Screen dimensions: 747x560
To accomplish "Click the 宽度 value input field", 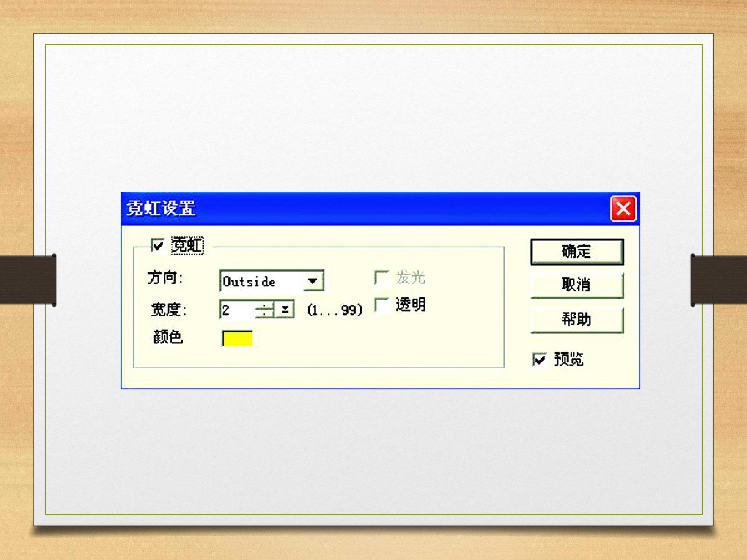I will point(237,309).
